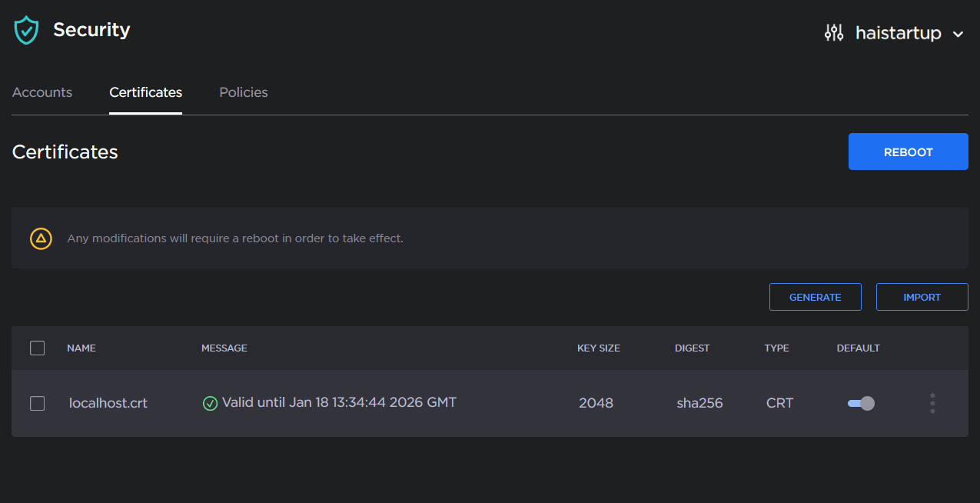Viewport: 980px width, 503px height.
Task: Expand the haistartup account dropdown
Action: 897,33
